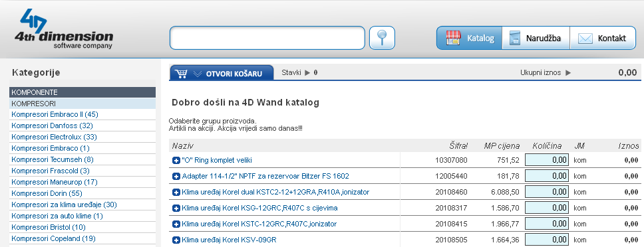Screen dimensions: 644x247
Task: Click product code 12005440
Action: point(451,177)
